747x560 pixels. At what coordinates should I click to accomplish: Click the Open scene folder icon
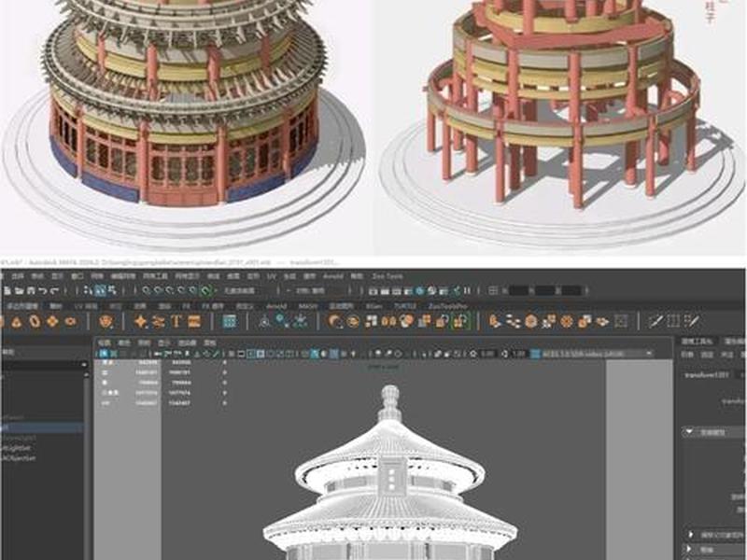point(19,290)
